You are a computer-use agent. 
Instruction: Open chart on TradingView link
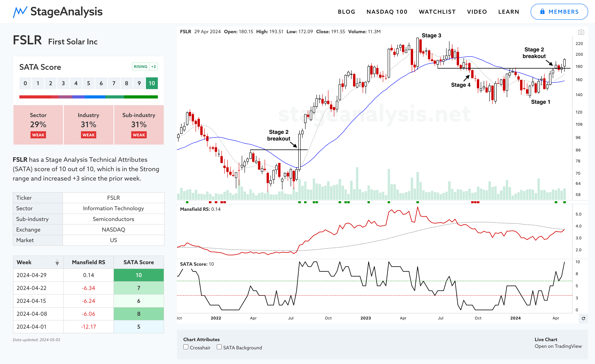click(x=558, y=346)
